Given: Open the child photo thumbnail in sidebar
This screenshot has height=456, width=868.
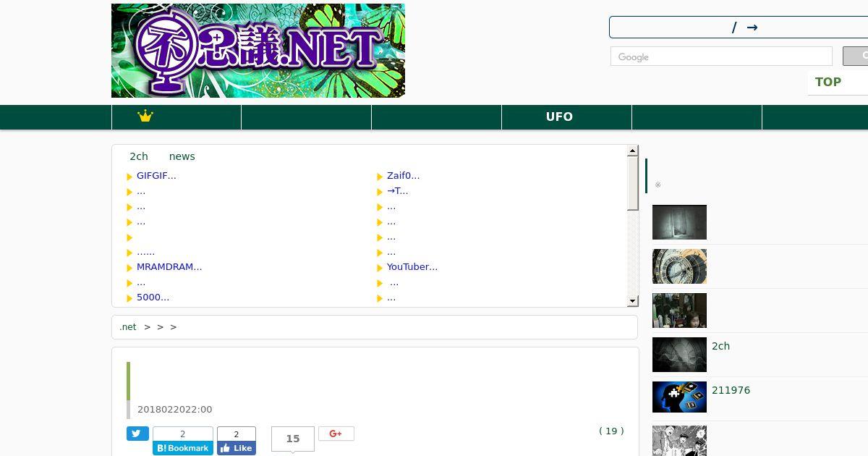Looking at the screenshot, I should 679,311.
